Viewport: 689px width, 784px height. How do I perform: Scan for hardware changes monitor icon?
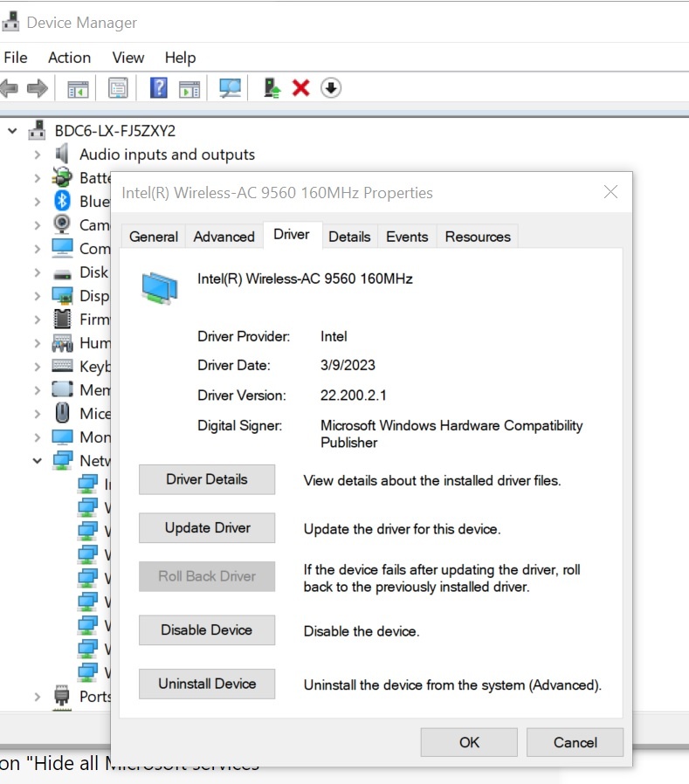[x=230, y=88]
